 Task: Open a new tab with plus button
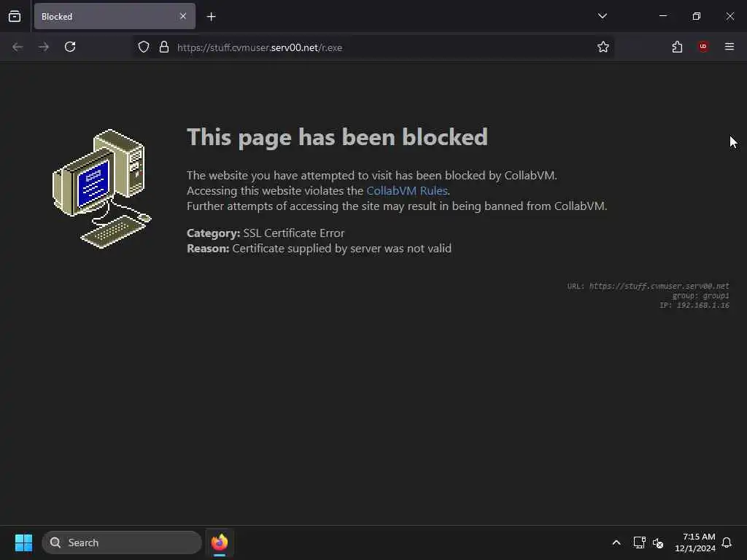[x=212, y=17]
